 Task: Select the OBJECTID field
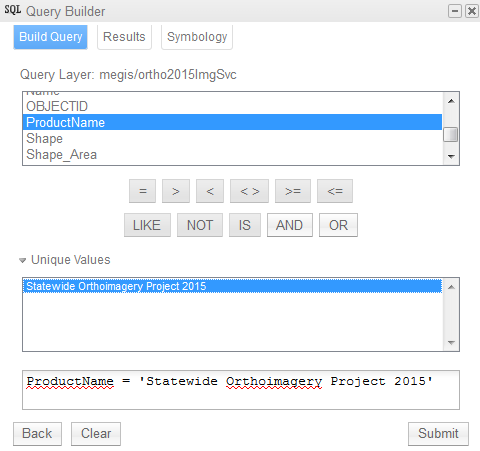point(232,106)
